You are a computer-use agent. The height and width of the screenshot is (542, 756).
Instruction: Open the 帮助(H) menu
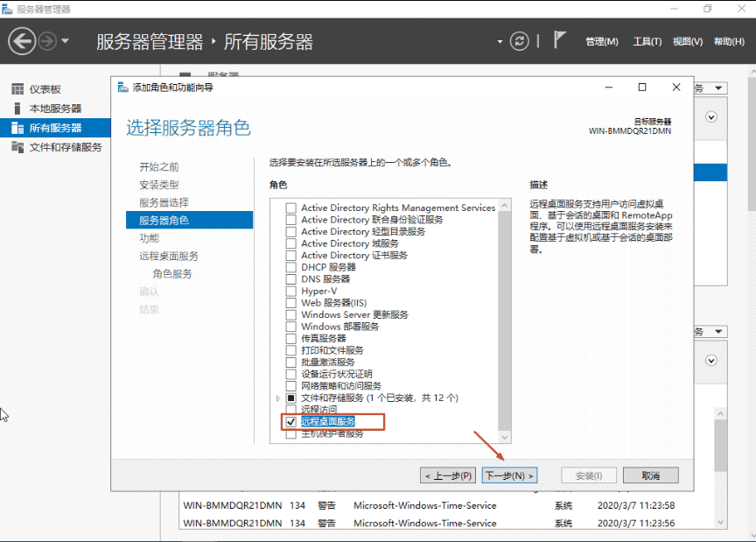pyautogui.click(x=729, y=41)
